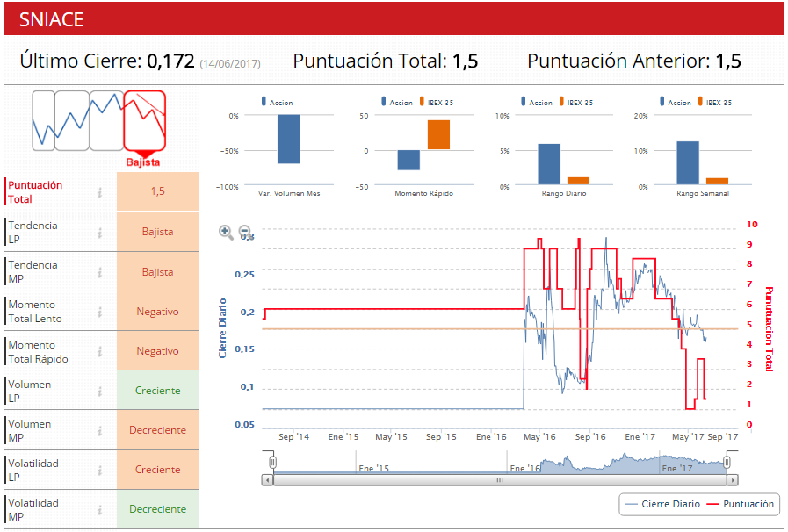Toggle IBEX 35 legend in Rango Semanal chart
Screen dimensions: 788x532
tap(714, 102)
